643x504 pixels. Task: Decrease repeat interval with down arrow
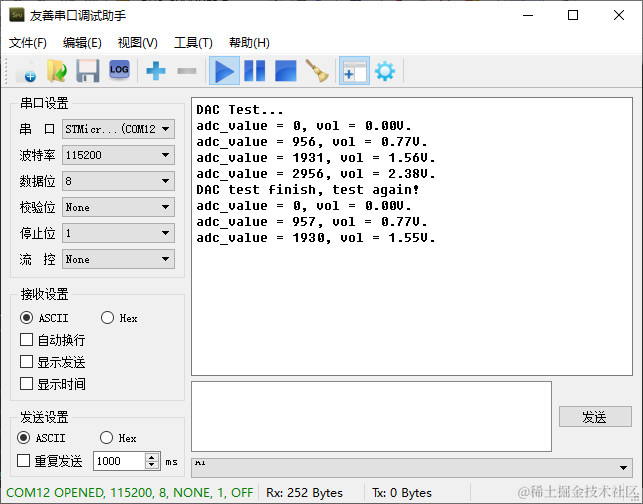pyautogui.click(x=152, y=465)
